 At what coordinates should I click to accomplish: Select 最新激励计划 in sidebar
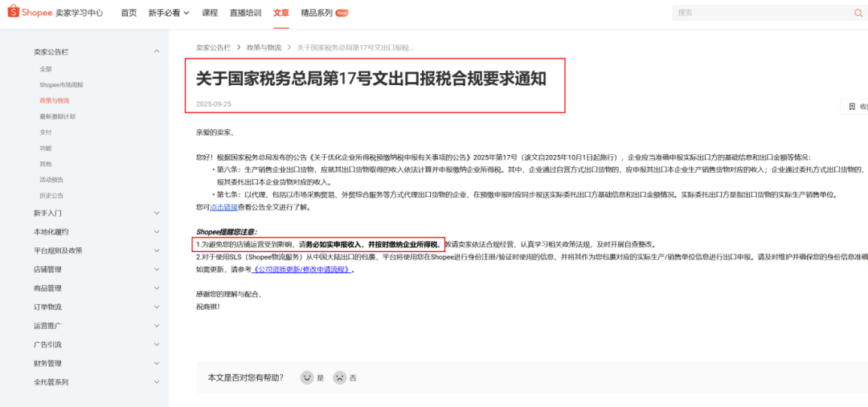[x=57, y=116]
